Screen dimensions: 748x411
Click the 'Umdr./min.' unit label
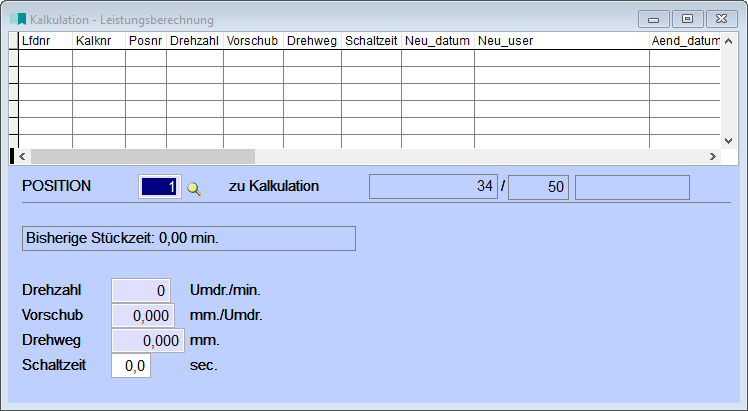pos(225,290)
